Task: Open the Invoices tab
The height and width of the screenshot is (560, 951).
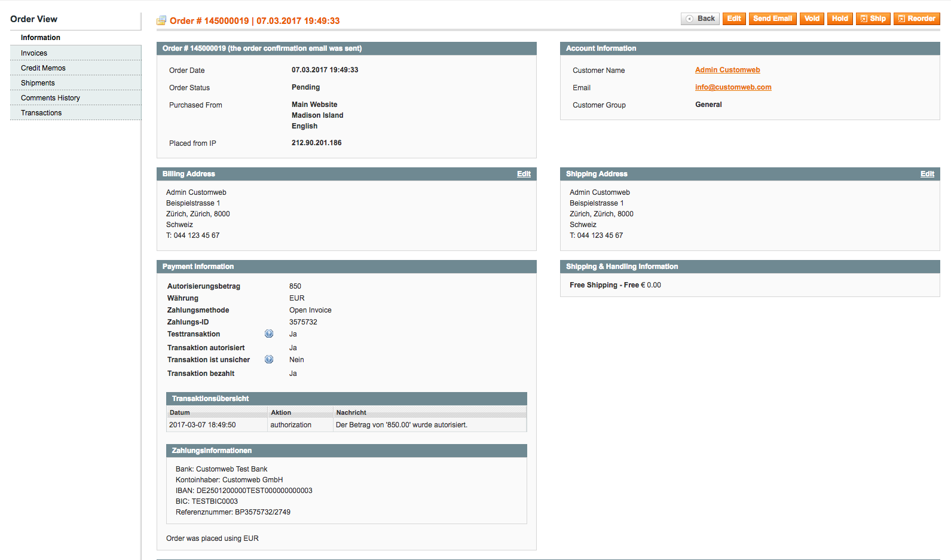Action: tap(34, 53)
